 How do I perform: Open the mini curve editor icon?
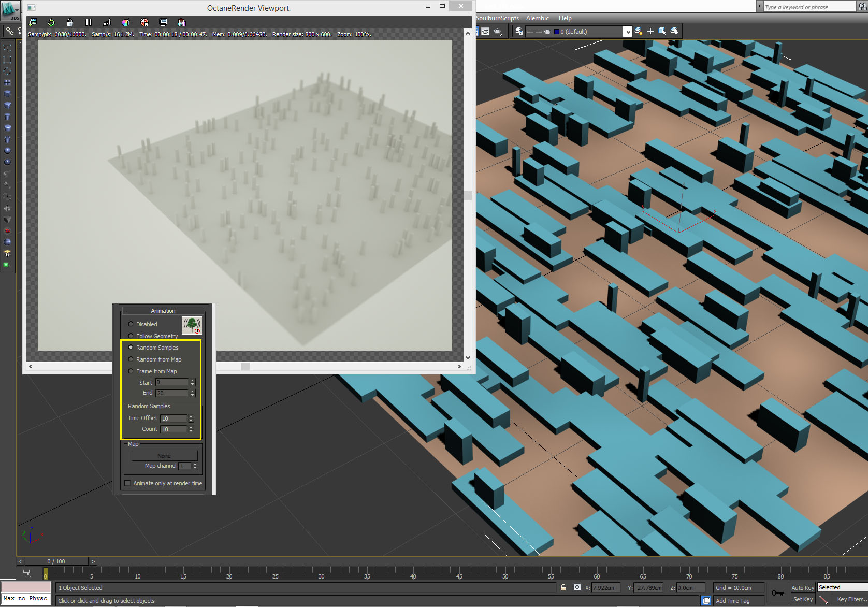27,573
